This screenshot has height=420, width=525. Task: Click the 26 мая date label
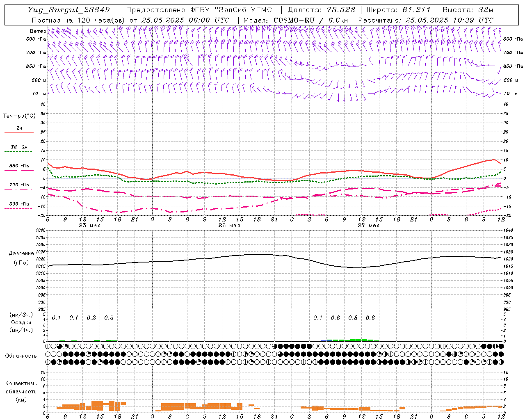point(229,226)
